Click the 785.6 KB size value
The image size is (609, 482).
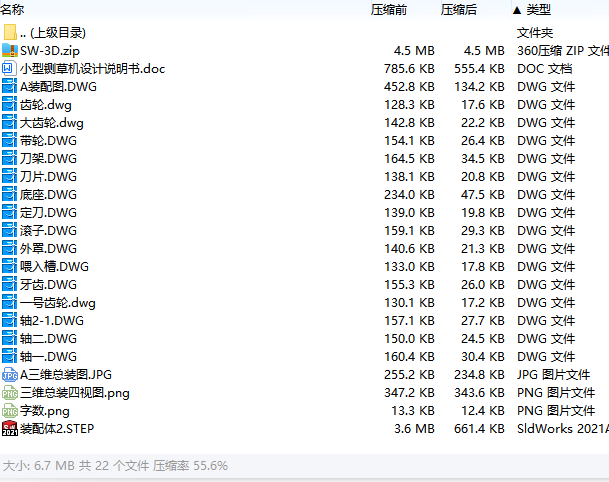click(409, 69)
